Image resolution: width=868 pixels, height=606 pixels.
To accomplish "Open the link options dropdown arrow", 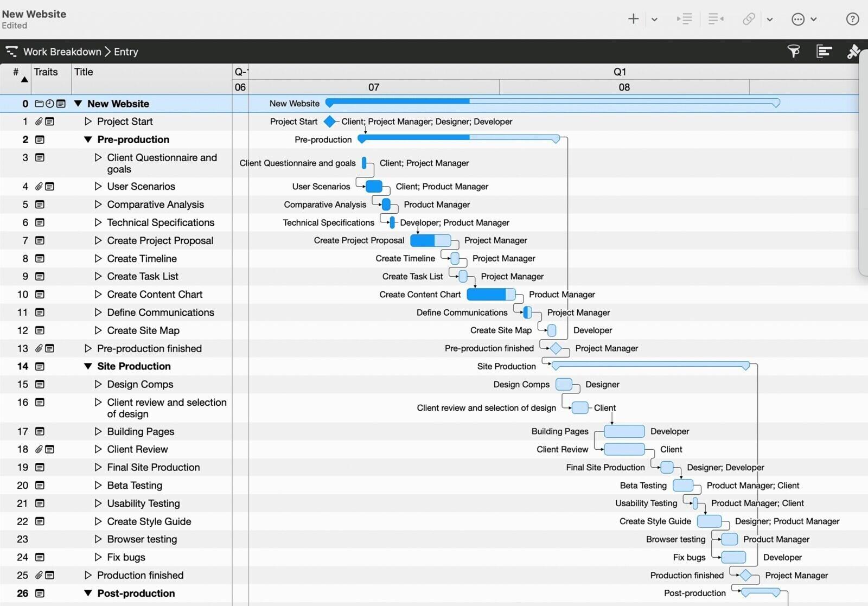I will (x=770, y=20).
